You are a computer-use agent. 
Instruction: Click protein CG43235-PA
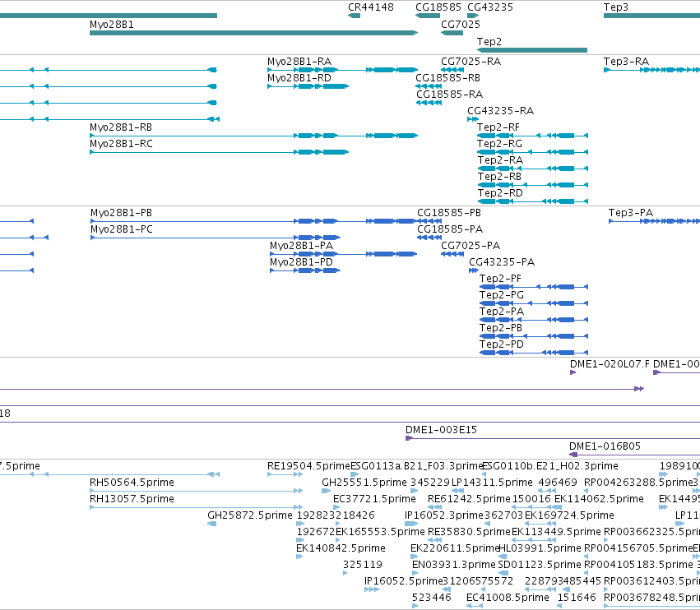pyautogui.click(x=474, y=270)
